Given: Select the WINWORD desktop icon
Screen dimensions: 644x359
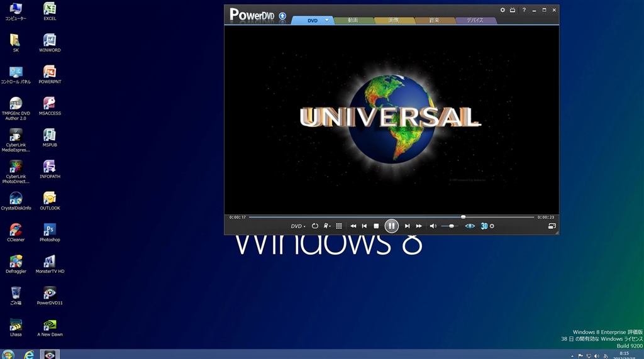Looking at the screenshot, I should [x=50, y=43].
